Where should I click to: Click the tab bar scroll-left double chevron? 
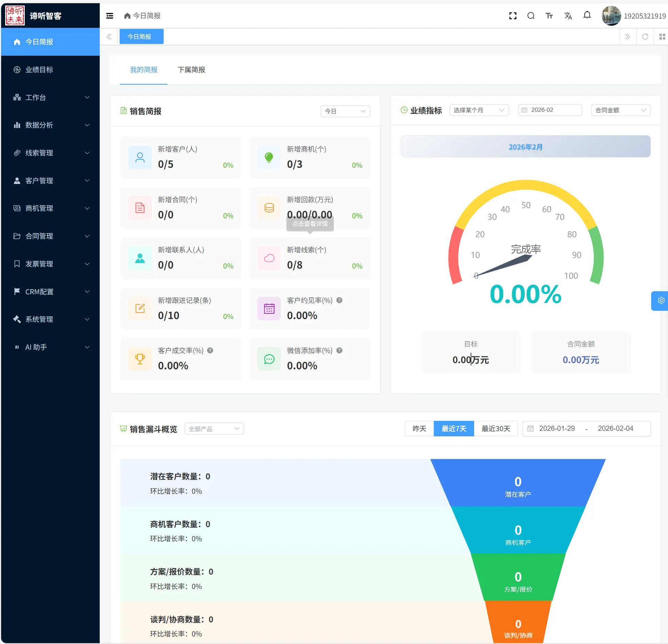point(109,37)
